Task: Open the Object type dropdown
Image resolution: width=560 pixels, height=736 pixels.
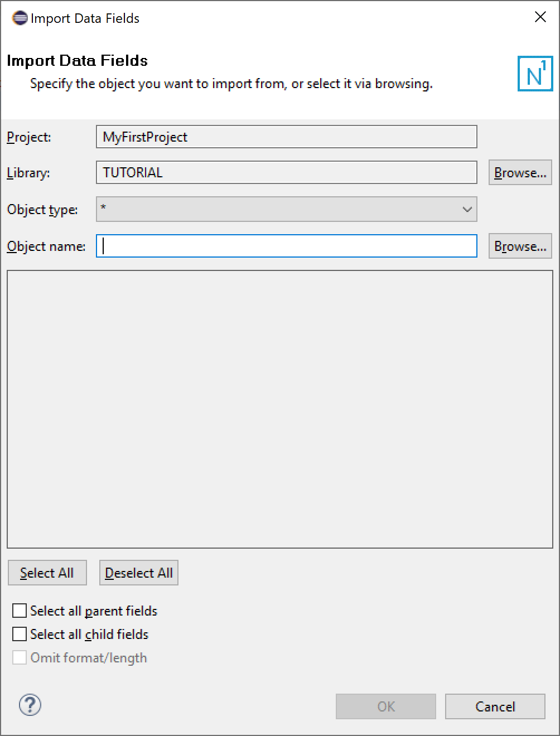Action: (286, 209)
